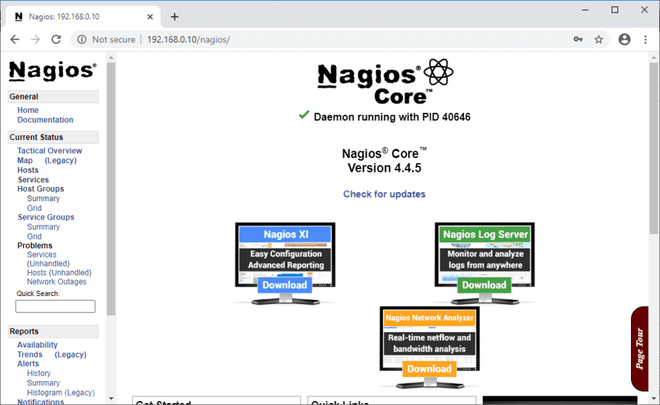Minimize the browser window
This screenshot has height=405, width=660.
pyautogui.click(x=585, y=10)
